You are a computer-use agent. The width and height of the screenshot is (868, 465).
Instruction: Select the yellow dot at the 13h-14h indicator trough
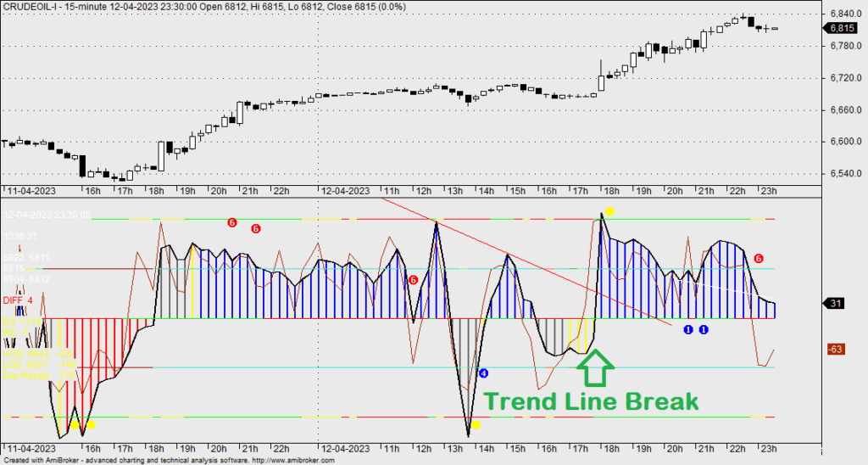tap(476, 425)
